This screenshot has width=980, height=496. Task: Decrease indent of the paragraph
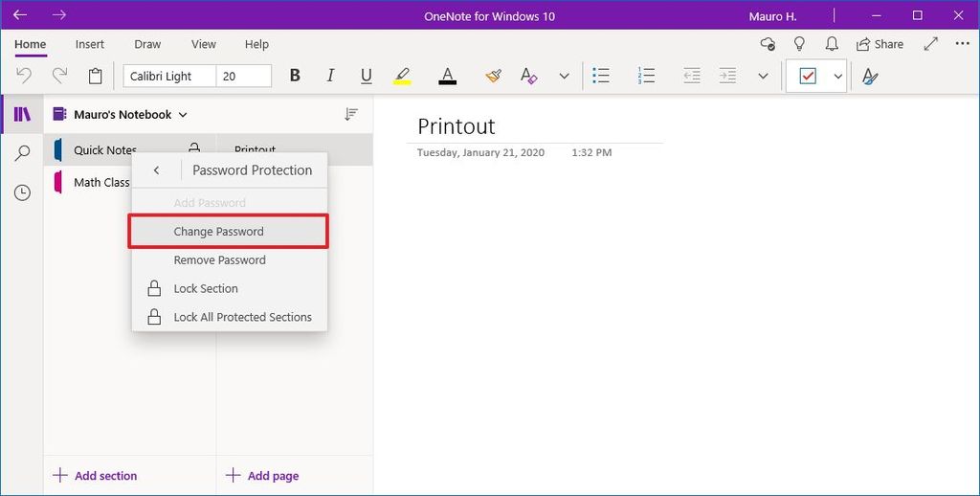[x=692, y=77]
